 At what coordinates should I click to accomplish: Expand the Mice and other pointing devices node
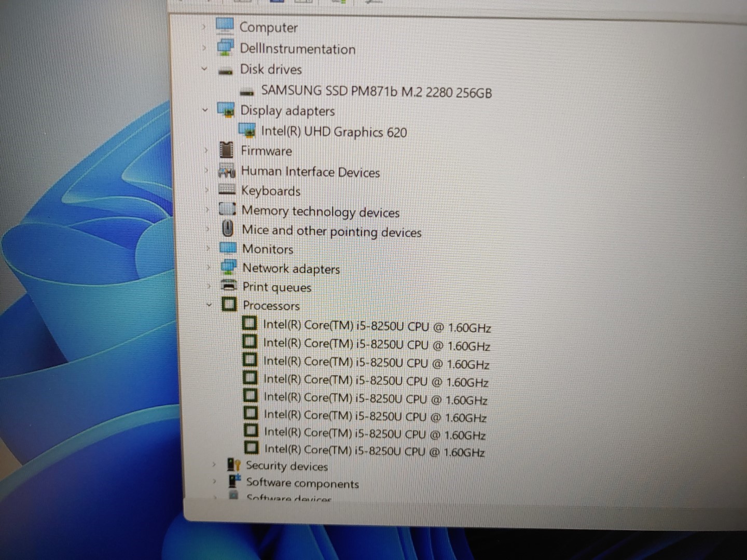[208, 229]
